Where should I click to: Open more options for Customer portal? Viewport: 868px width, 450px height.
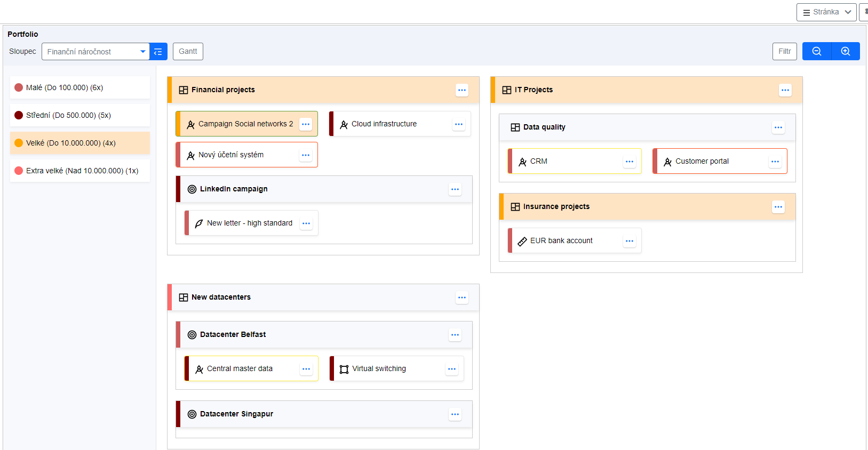click(x=775, y=162)
